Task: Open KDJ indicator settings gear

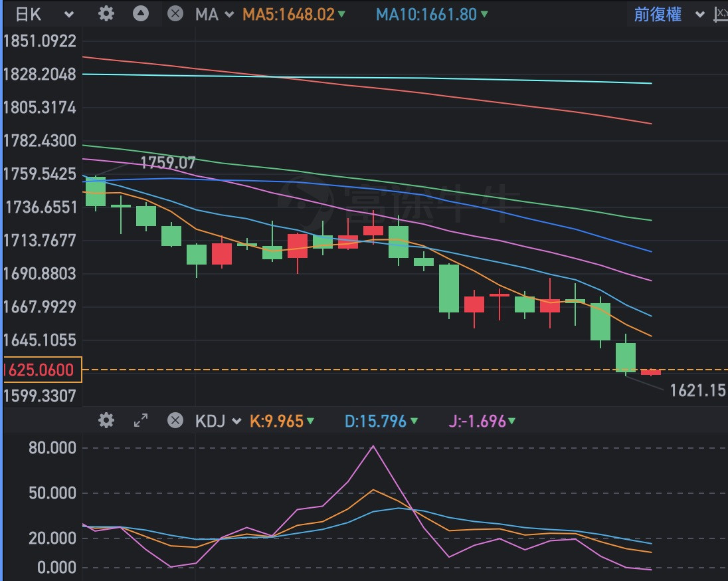Action: click(106, 421)
